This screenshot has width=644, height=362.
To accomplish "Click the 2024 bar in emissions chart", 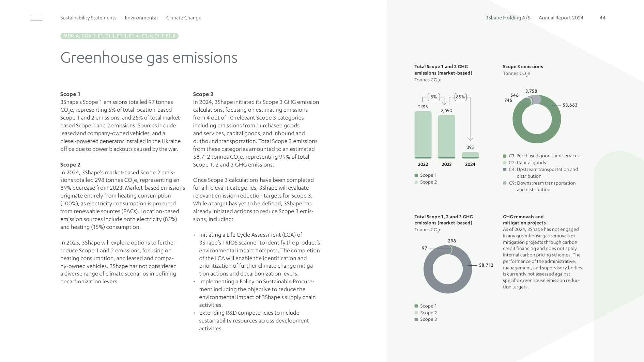I will [470, 155].
